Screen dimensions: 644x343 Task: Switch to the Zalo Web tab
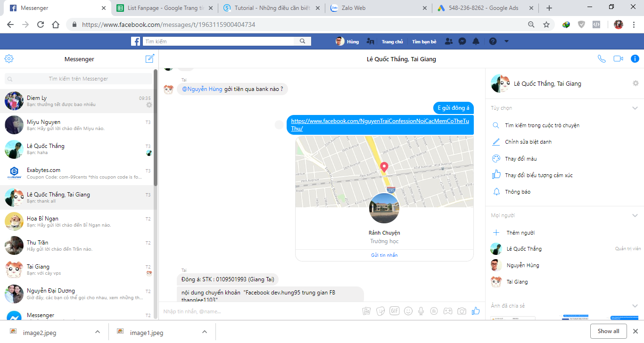pos(379,8)
